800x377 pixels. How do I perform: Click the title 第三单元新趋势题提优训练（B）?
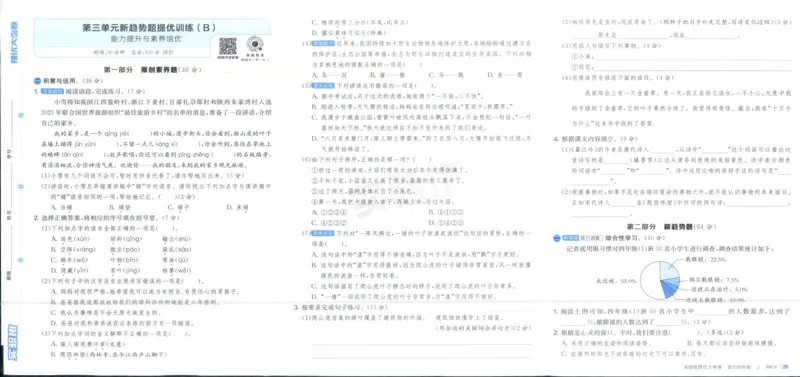point(149,28)
